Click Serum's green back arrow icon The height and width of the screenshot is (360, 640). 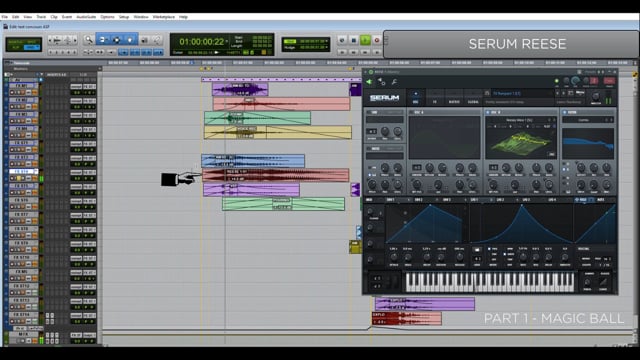coord(369,82)
